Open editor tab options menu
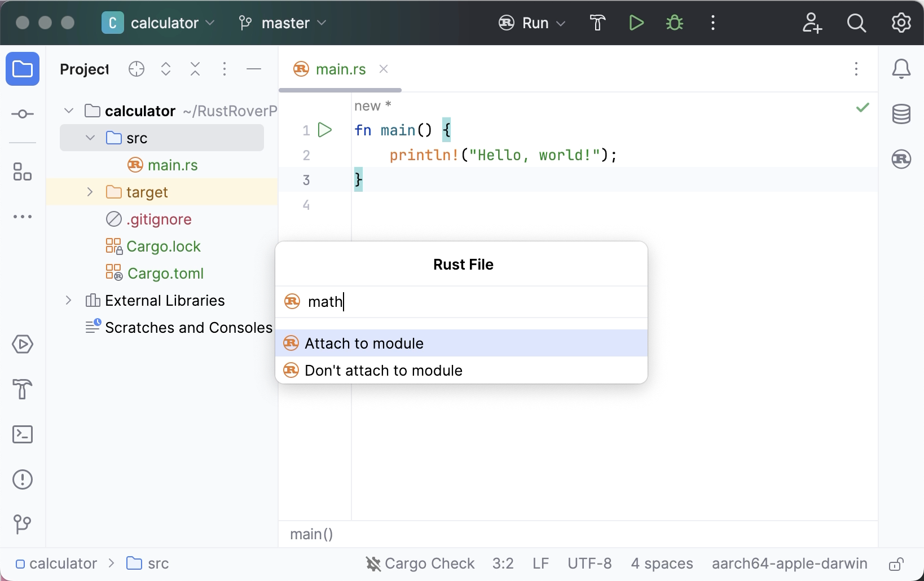 pos(856,69)
